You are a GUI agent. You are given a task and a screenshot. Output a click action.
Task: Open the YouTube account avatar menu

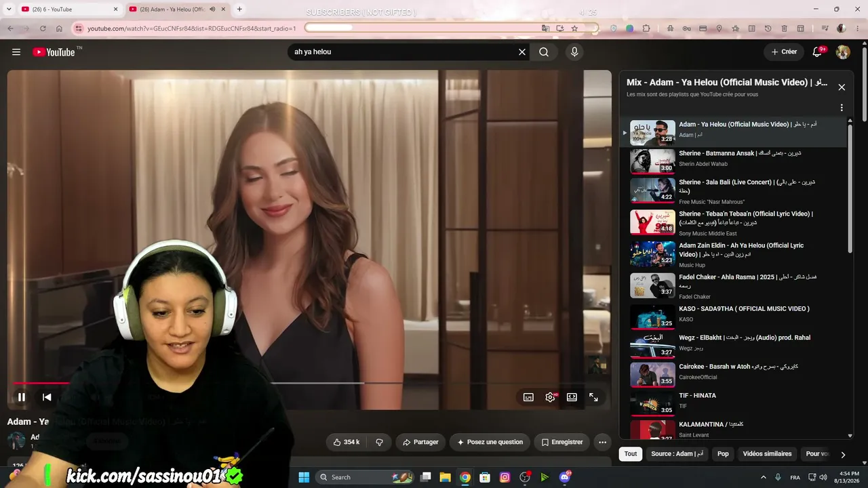(843, 52)
